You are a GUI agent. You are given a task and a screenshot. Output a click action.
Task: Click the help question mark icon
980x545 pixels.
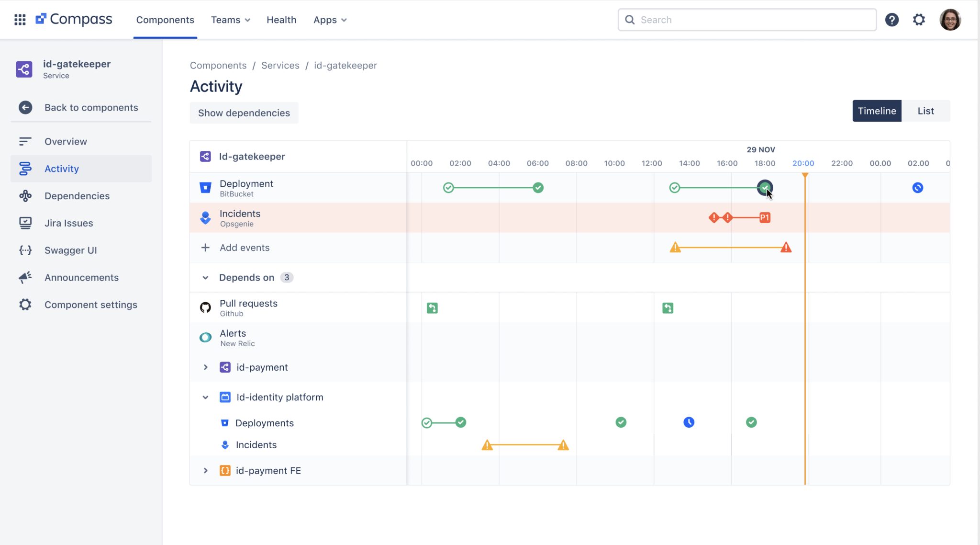tap(891, 20)
